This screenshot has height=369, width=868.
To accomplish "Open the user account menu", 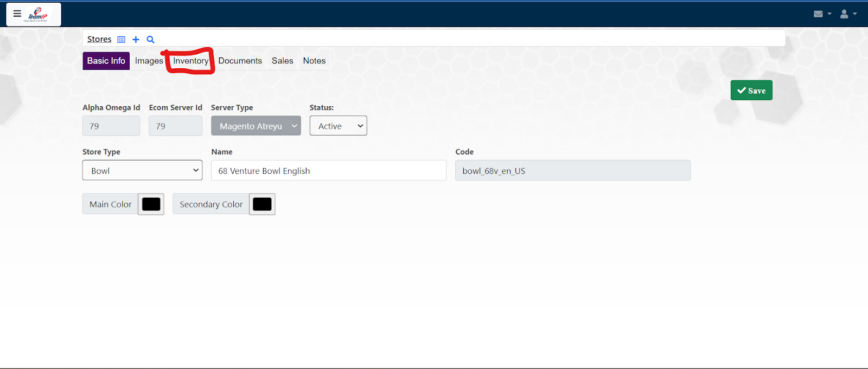I will pos(847,14).
